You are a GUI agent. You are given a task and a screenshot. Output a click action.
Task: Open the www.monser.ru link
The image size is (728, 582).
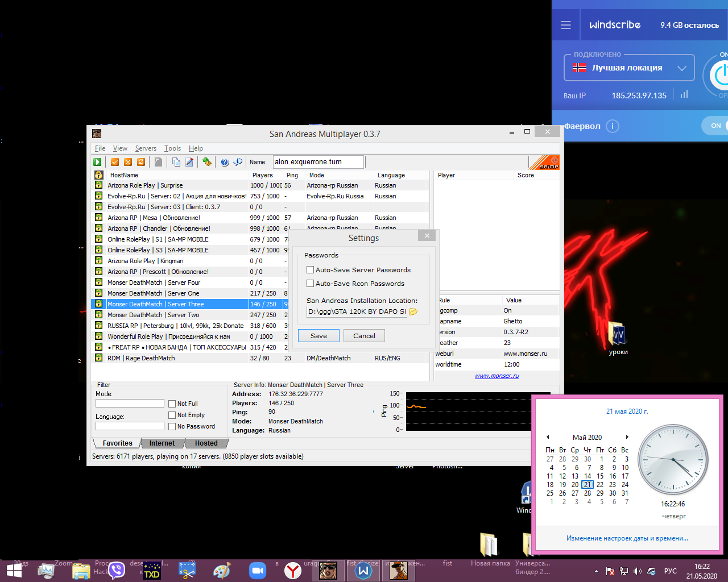[x=497, y=376]
